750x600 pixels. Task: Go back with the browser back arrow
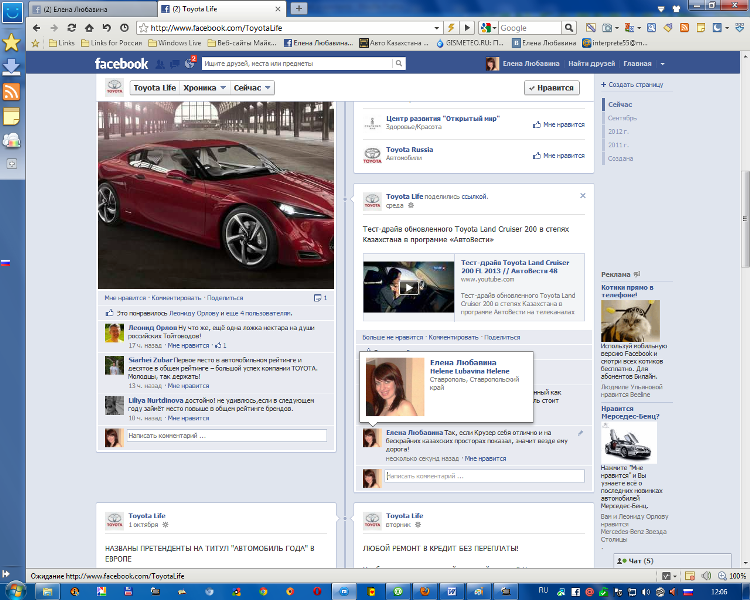click(x=37, y=28)
